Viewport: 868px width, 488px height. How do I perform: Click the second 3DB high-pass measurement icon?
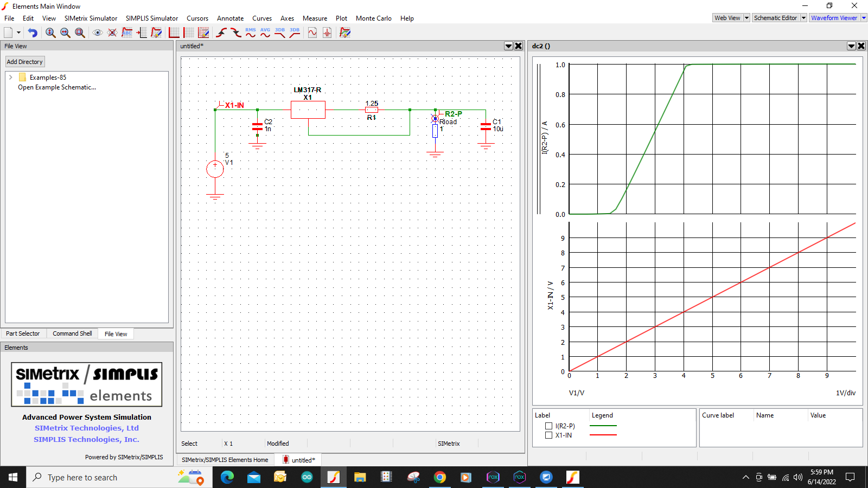click(x=295, y=33)
